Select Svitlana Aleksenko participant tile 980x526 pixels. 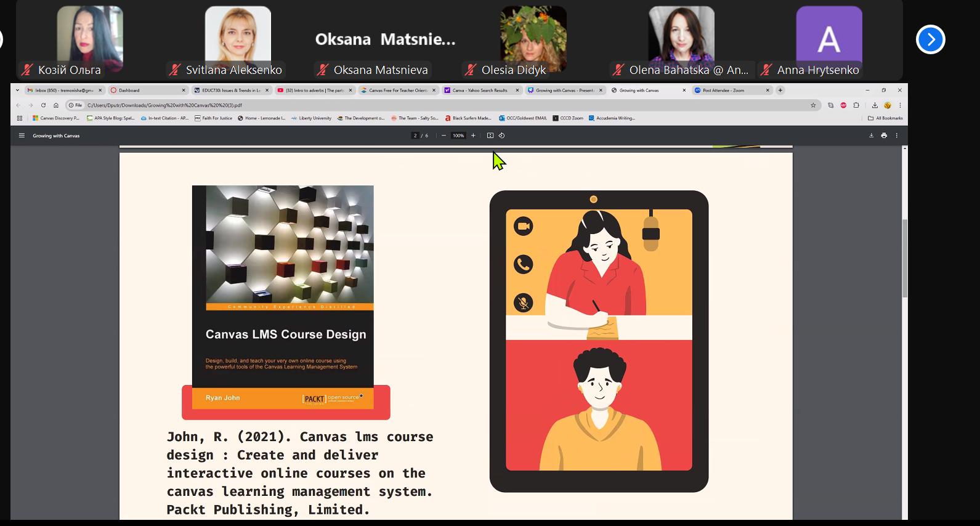tap(238, 41)
